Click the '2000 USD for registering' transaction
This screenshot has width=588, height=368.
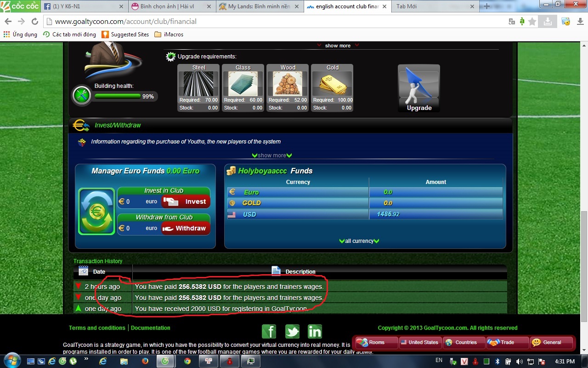pyautogui.click(x=290, y=309)
